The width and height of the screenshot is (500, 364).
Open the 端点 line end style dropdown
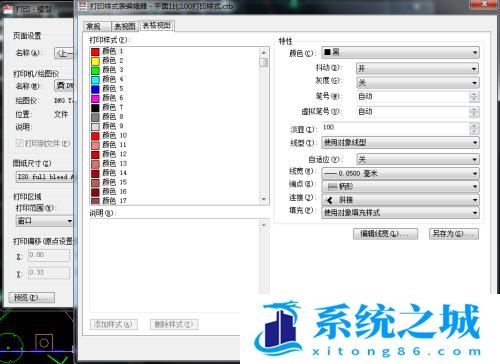[x=400, y=186]
